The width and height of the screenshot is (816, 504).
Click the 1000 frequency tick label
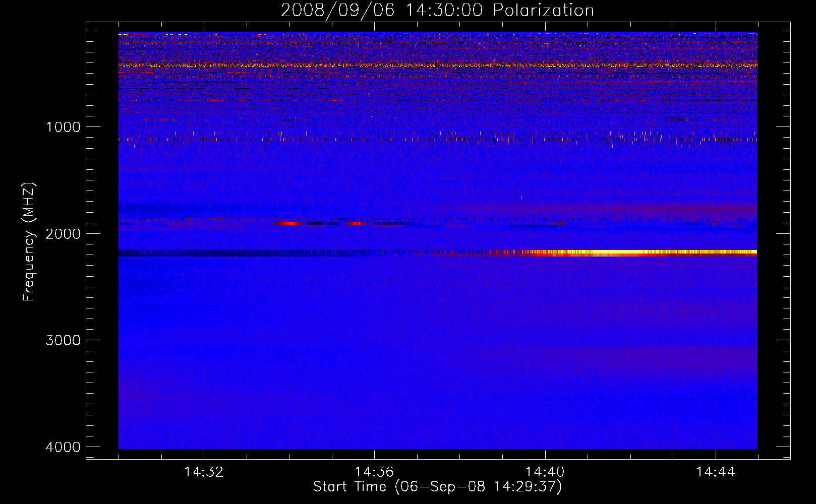pyautogui.click(x=63, y=127)
